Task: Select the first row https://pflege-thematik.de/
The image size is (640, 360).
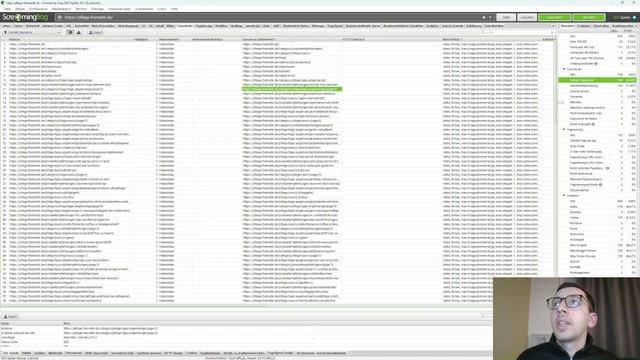Action: click(27, 44)
